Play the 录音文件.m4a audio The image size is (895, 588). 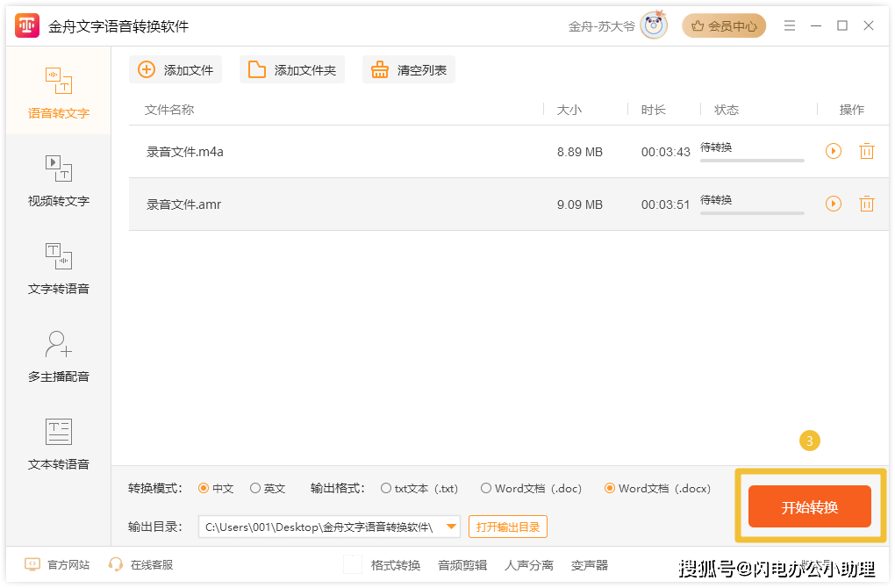(834, 151)
